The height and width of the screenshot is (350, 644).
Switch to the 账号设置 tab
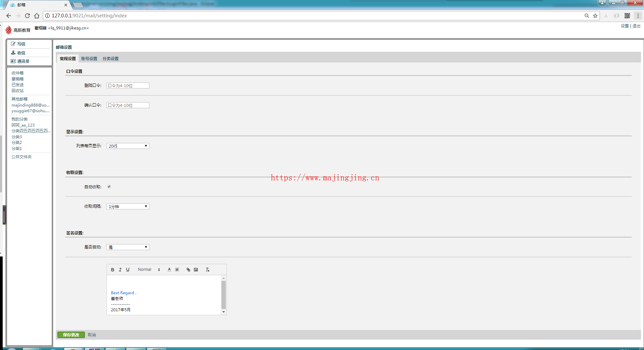pos(89,58)
